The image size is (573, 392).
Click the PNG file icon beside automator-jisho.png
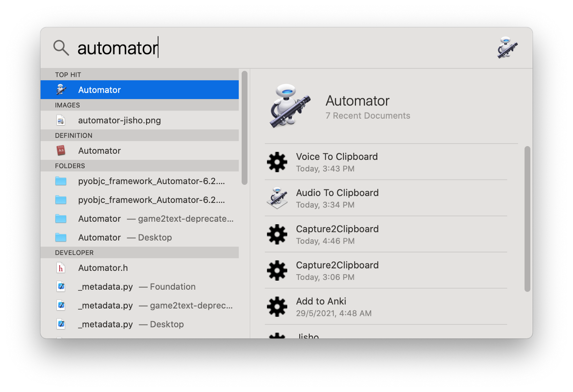pos(61,120)
